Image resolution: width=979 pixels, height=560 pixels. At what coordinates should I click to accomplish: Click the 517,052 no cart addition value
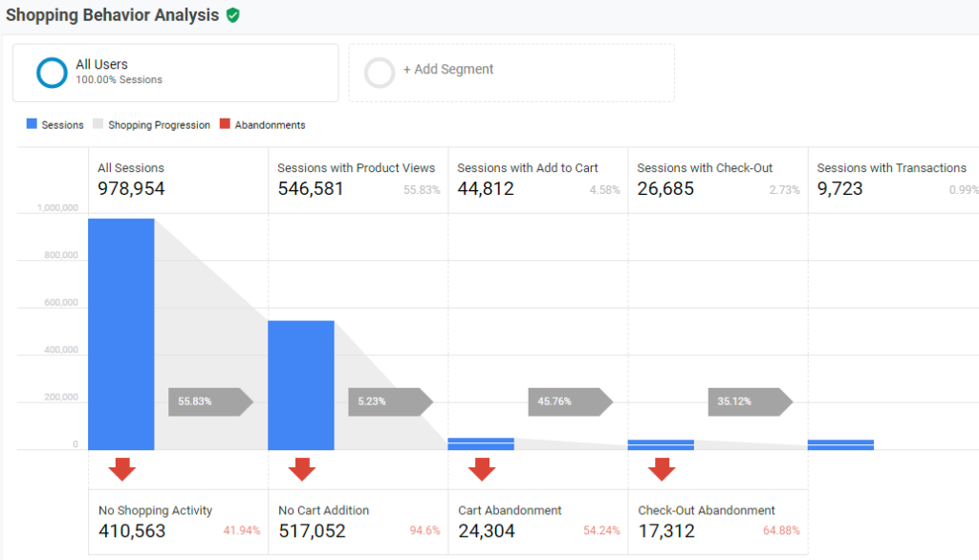[312, 530]
